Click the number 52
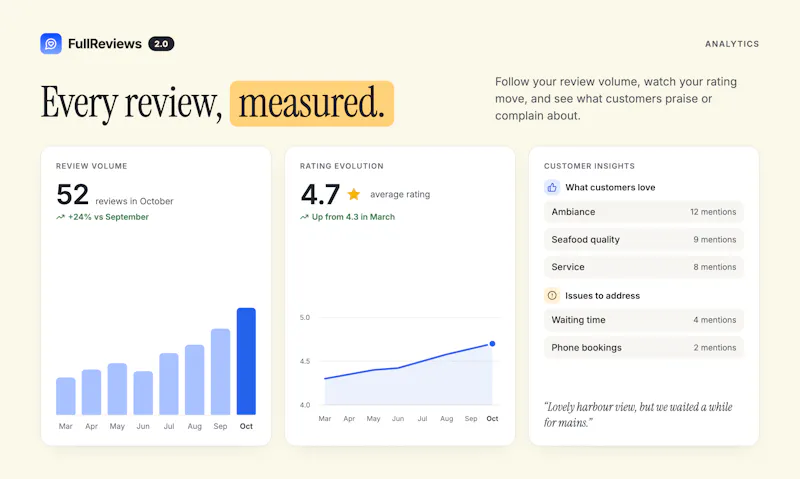The image size is (800, 479). (72, 194)
